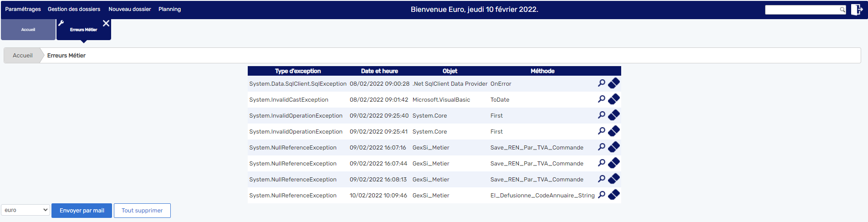Image resolution: width=868 pixels, height=222 pixels.
Task: Erase the 16:08:13 NullReferenceException entry
Action: (614, 179)
